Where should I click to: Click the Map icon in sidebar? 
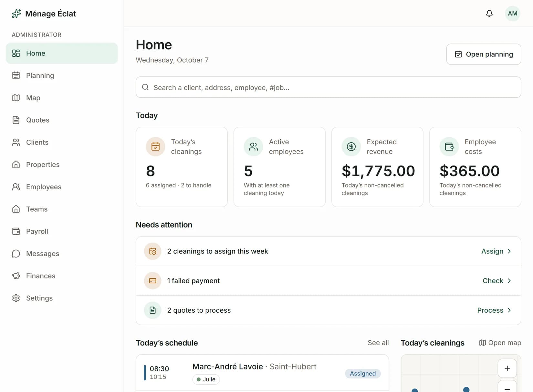[x=16, y=98]
